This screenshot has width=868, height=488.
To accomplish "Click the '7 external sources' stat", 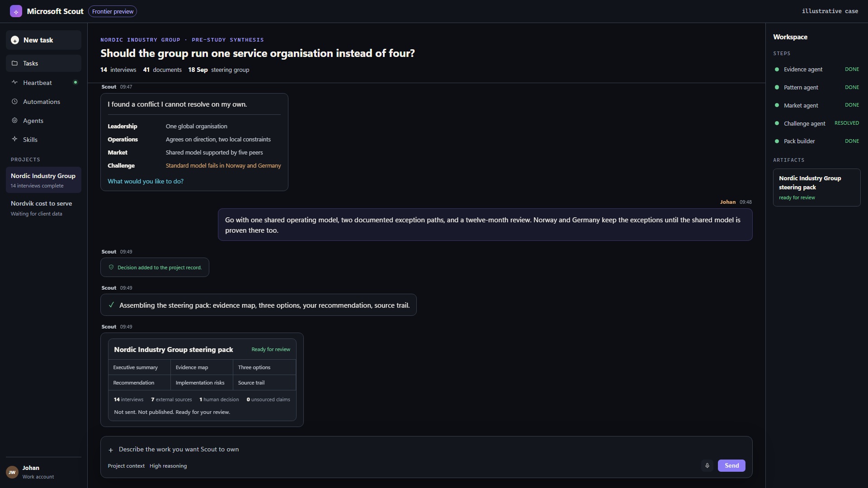I will pyautogui.click(x=171, y=399).
